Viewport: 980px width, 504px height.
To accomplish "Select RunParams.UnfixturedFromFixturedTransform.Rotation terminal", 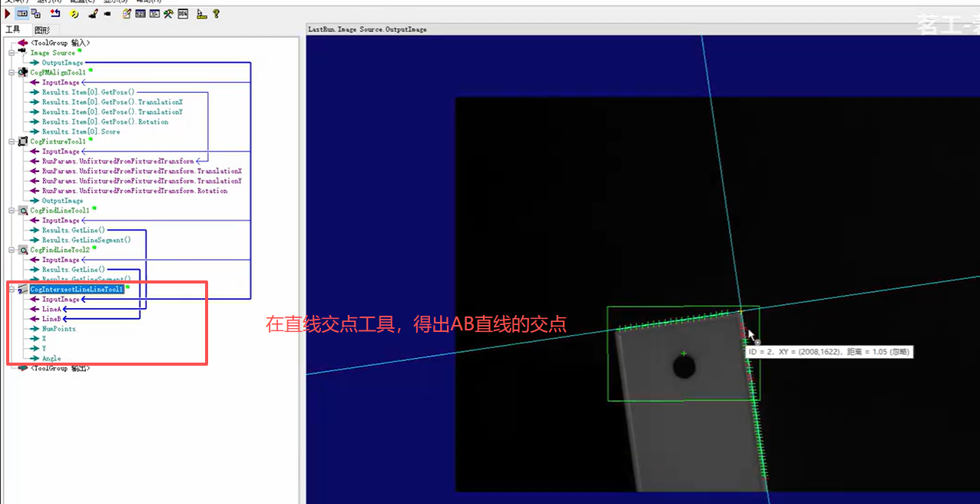I will [134, 191].
